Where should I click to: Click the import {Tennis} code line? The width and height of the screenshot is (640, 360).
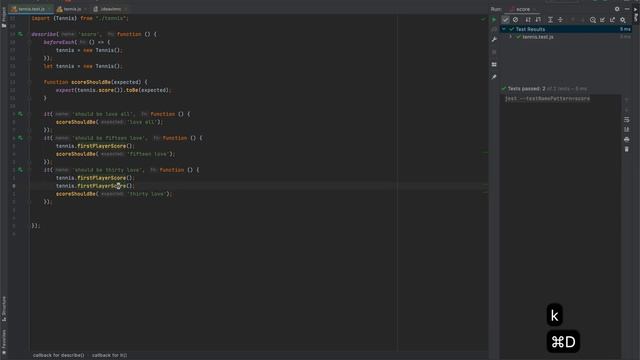pos(80,18)
